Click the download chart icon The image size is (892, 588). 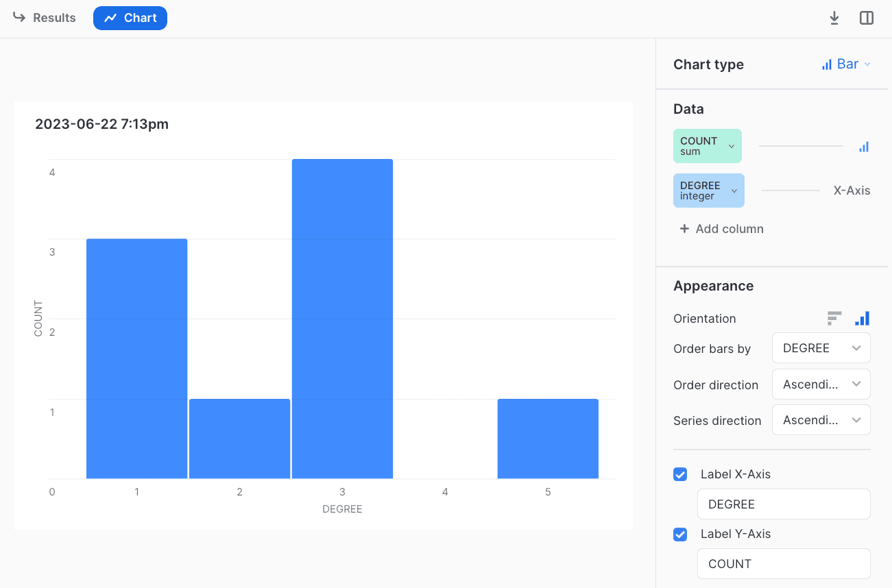pyautogui.click(x=834, y=19)
